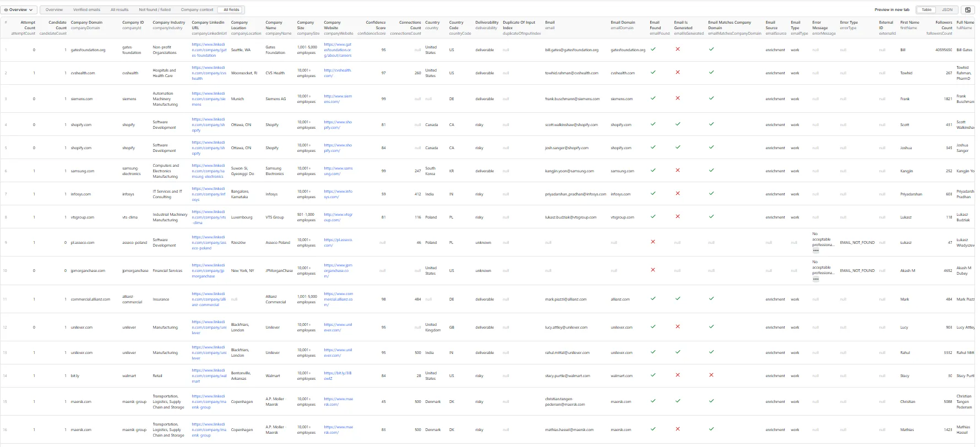Click Email Is Generated green check in Joshua row

point(678,147)
